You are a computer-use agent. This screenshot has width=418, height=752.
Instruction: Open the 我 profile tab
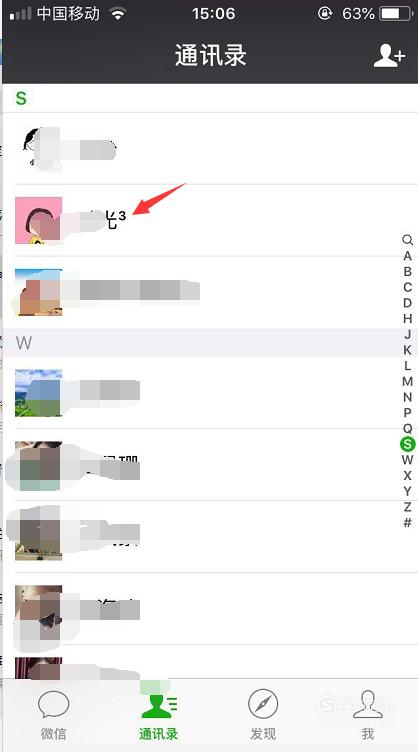(368, 715)
